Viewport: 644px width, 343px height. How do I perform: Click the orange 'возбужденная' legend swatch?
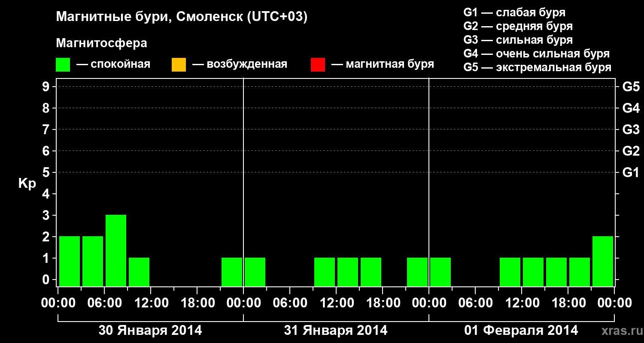click(x=179, y=65)
